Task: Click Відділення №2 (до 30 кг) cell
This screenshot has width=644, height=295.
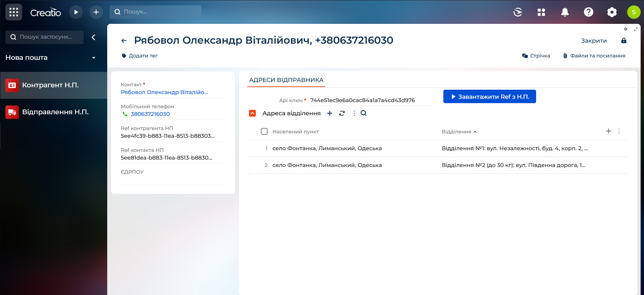Action: click(514, 165)
